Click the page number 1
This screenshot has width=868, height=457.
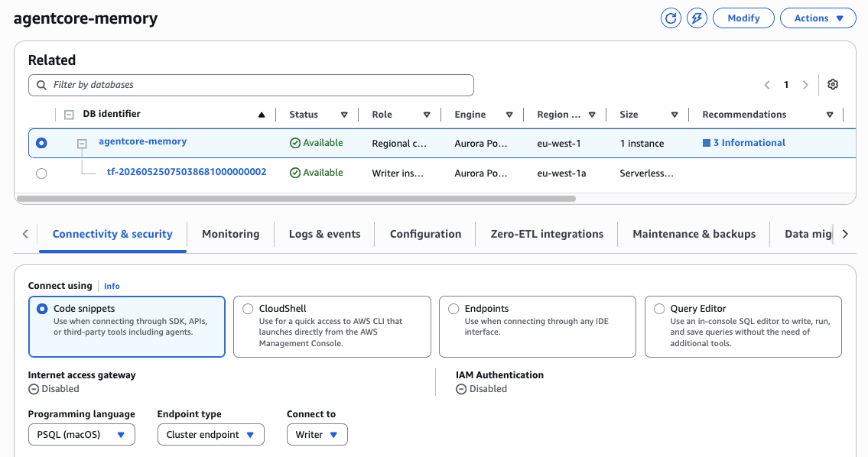786,85
